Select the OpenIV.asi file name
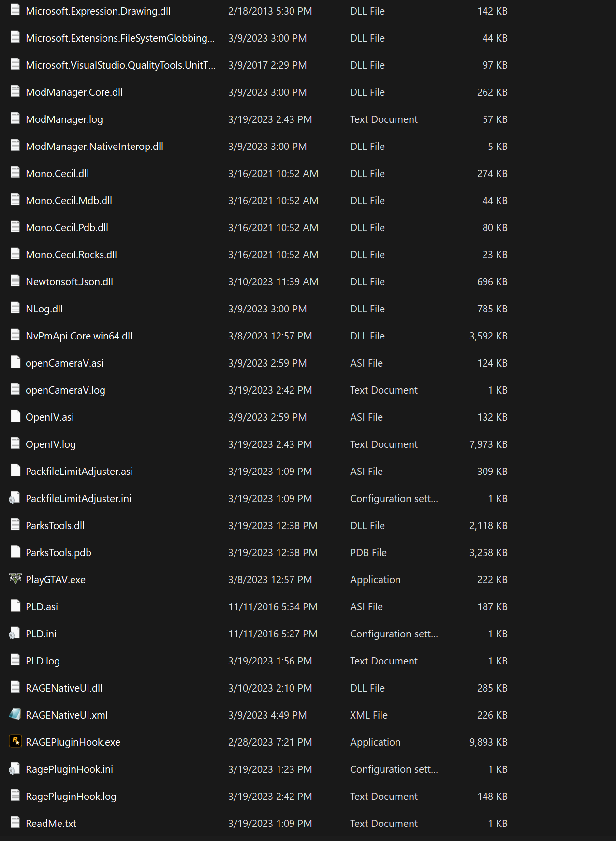 (x=50, y=417)
